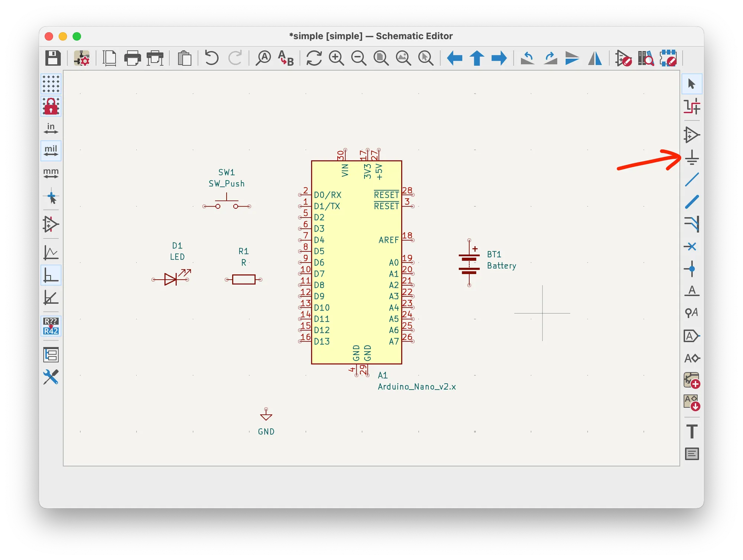
Task: Mirror selection vertically
Action: tap(572, 58)
